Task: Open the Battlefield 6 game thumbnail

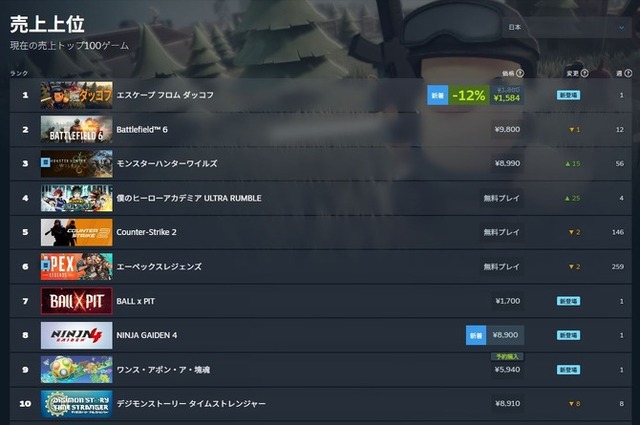Action: [x=76, y=129]
